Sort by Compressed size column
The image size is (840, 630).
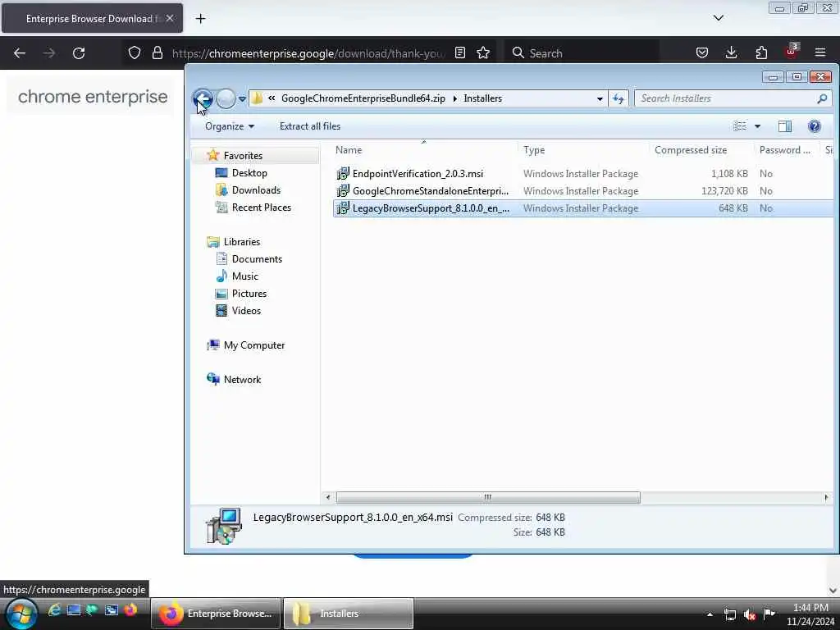691,151
